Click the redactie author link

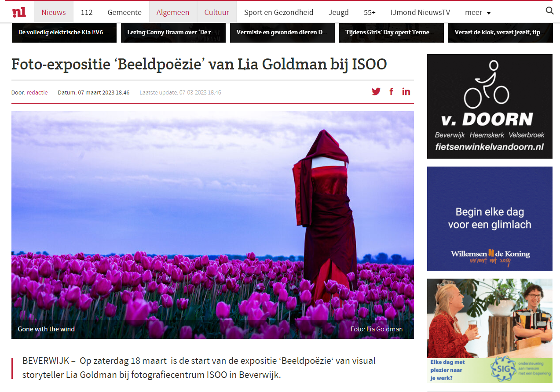(x=37, y=93)
